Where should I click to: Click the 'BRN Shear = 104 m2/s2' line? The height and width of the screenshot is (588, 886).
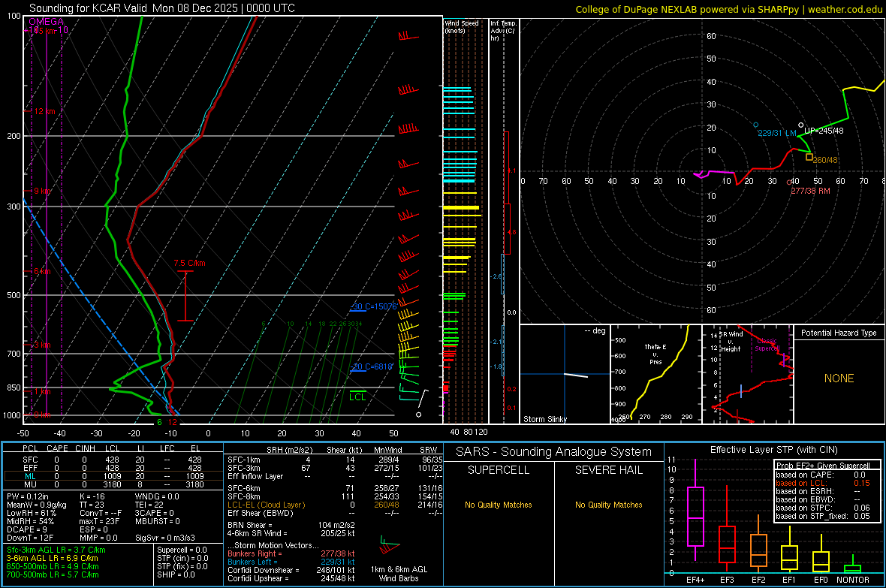click(x=291, y=525)
